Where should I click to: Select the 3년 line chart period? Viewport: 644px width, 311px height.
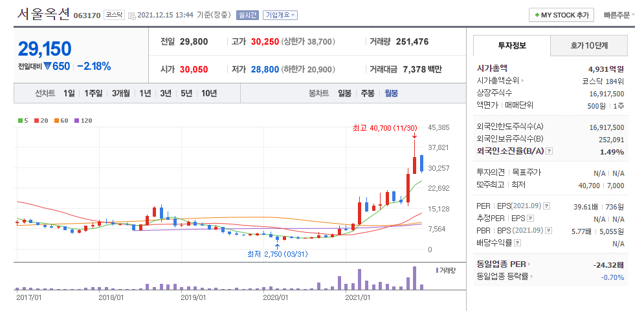click(166, 93)
